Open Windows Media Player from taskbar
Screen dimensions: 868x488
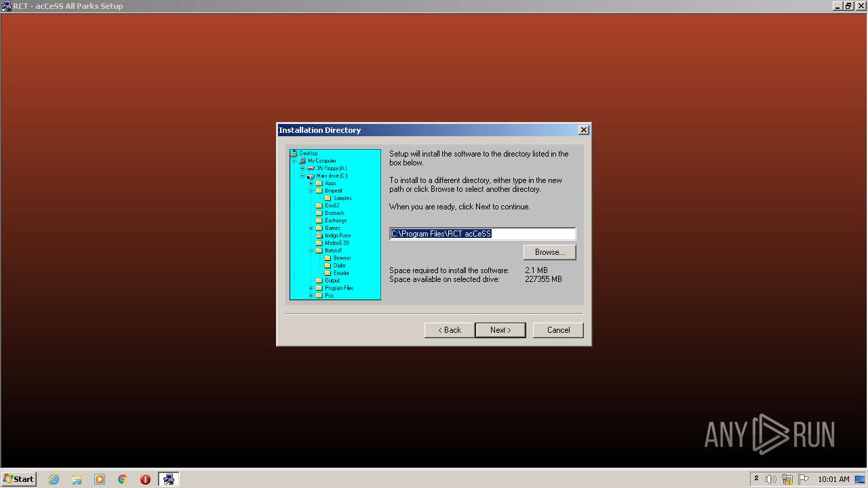click(100, 479)
